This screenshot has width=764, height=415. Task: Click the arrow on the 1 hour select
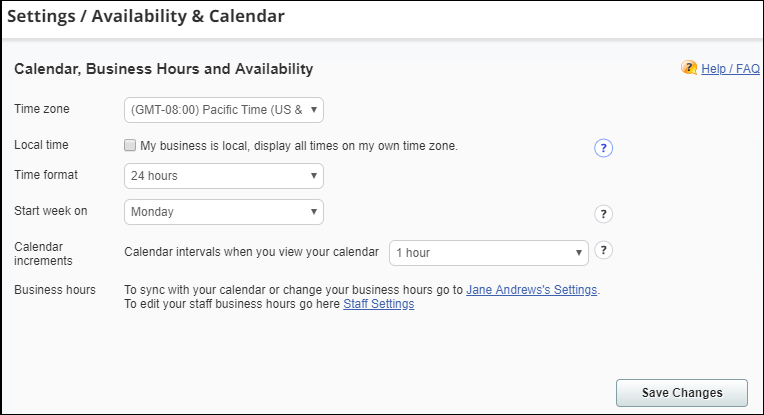tap(579, 253)
